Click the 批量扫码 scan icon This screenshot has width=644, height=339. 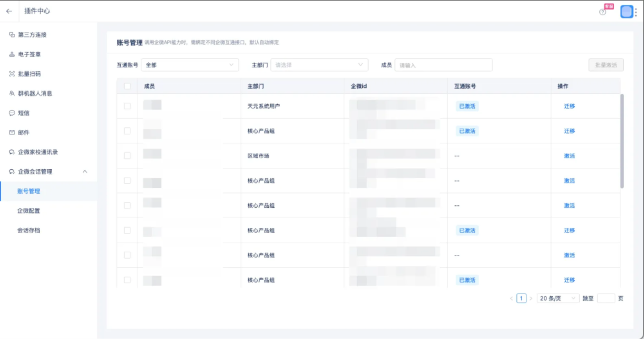coord(12,74)
